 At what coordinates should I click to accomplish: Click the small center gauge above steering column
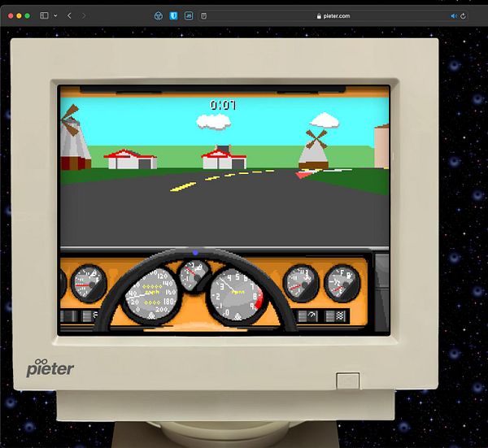pos(194,274)
